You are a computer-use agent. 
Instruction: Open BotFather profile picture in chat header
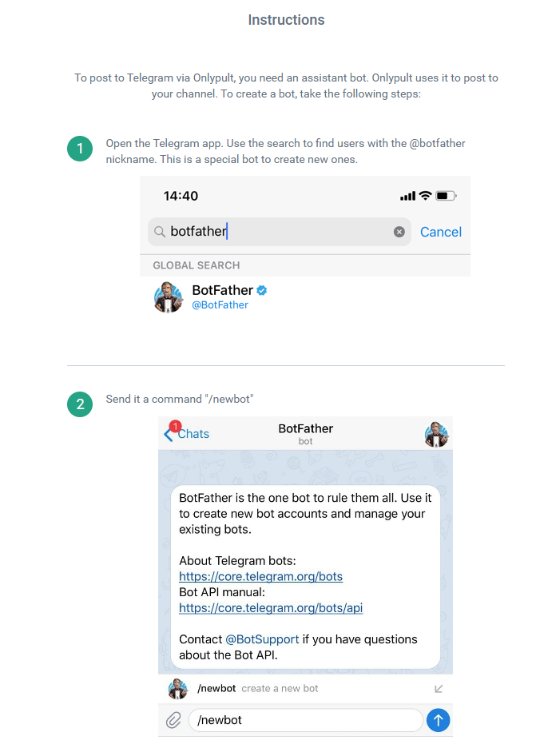(x=436, y=435)
